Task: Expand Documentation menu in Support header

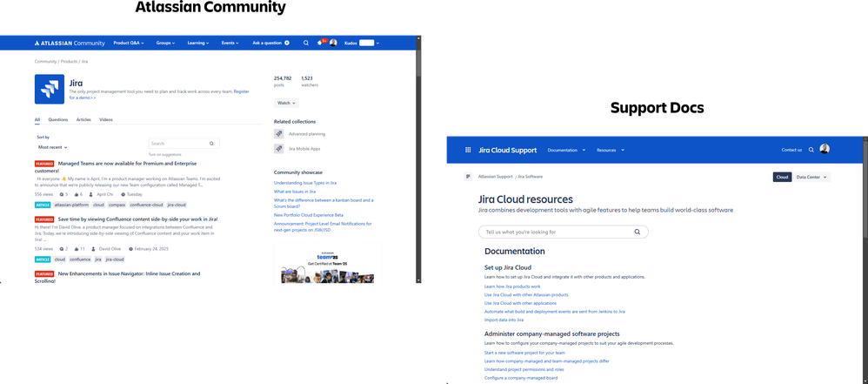Action: (x=566, y=150)
